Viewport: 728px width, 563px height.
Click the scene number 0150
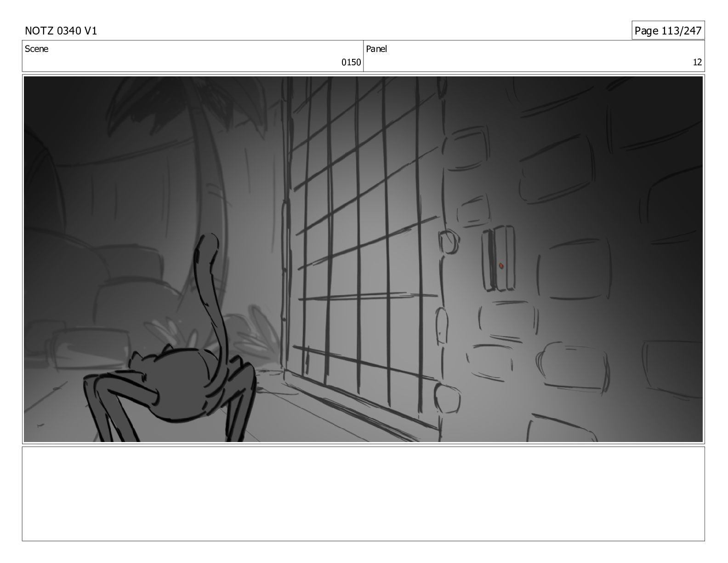pos(351,63)
